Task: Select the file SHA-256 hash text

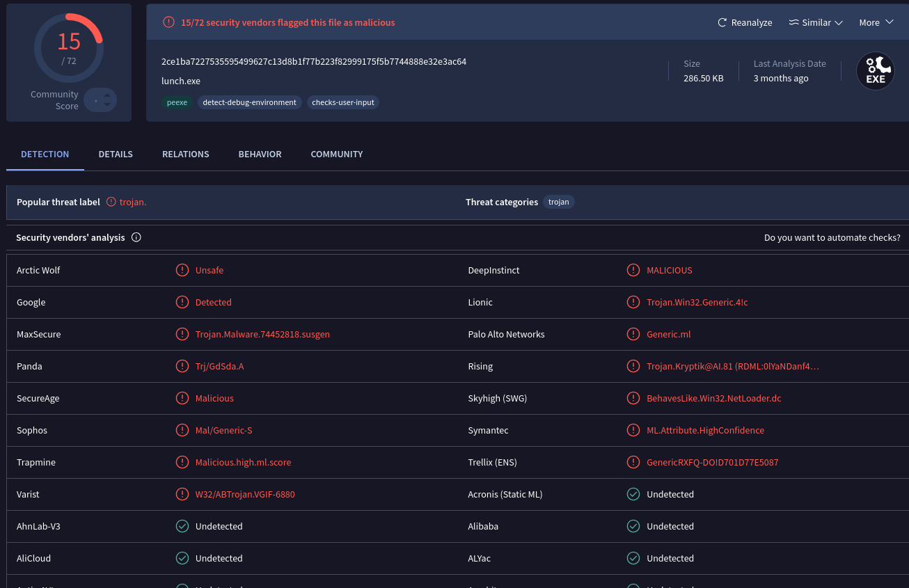Action: click(x=314, y=61)
